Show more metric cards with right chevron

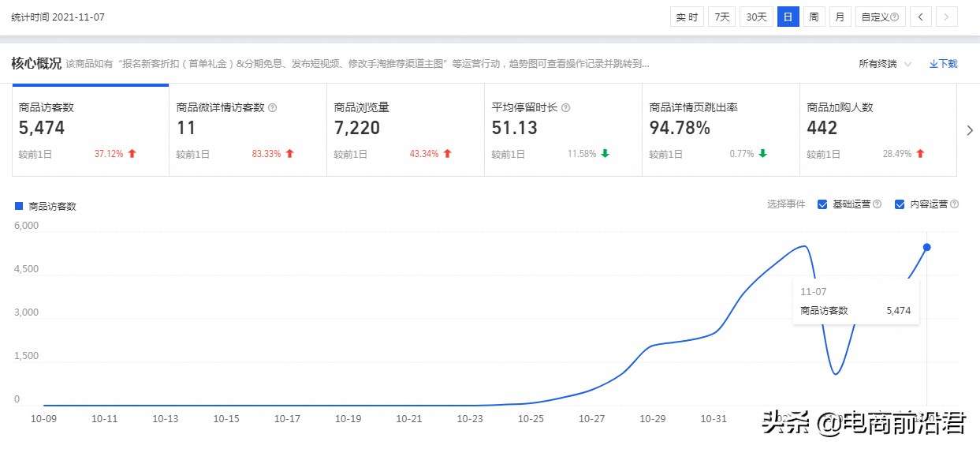tap(970, 130)
